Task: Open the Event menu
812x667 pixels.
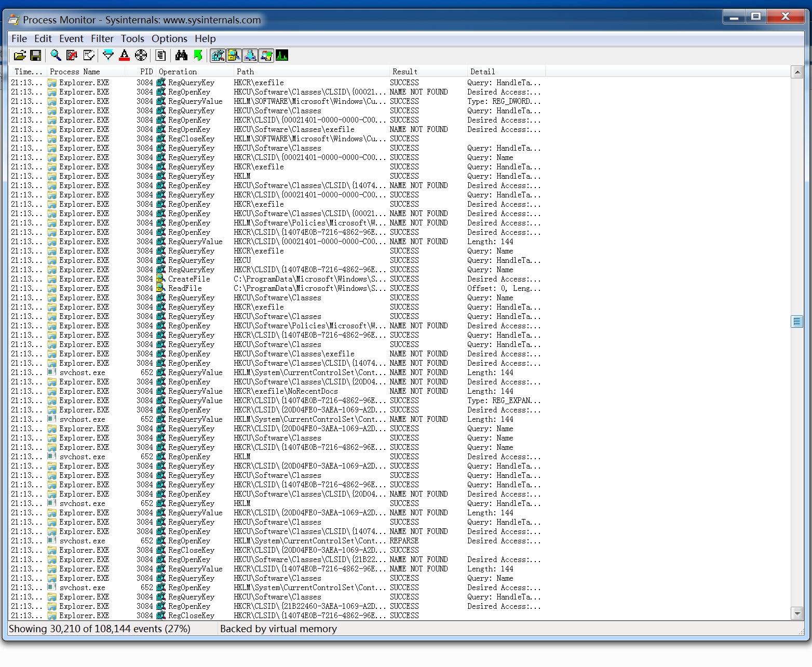Action: click(x=71, y=38)
